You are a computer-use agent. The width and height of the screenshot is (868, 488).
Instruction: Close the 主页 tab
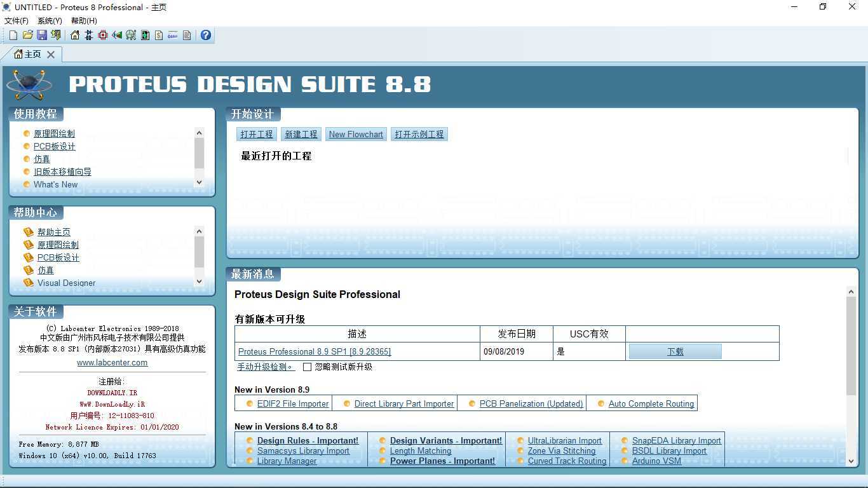51,55
